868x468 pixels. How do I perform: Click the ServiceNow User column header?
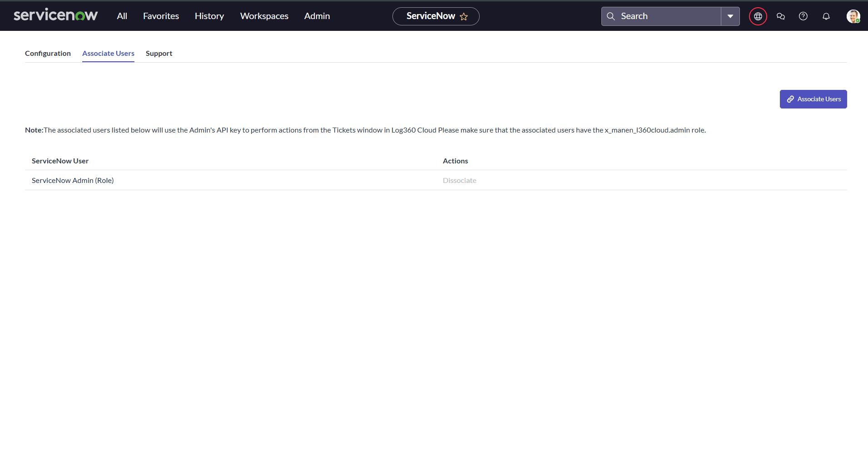point(60,161)
